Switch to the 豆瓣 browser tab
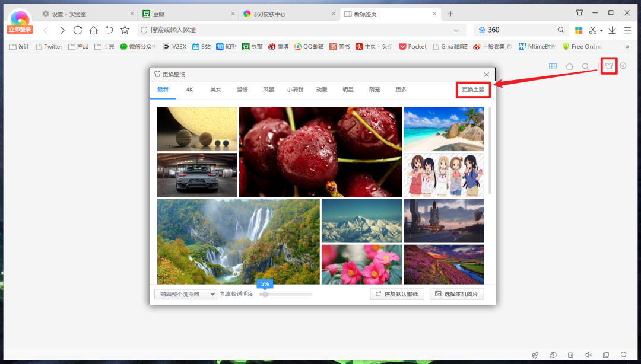Image resolution: width=641 pixels, height=364 pixels. [188, 14]
